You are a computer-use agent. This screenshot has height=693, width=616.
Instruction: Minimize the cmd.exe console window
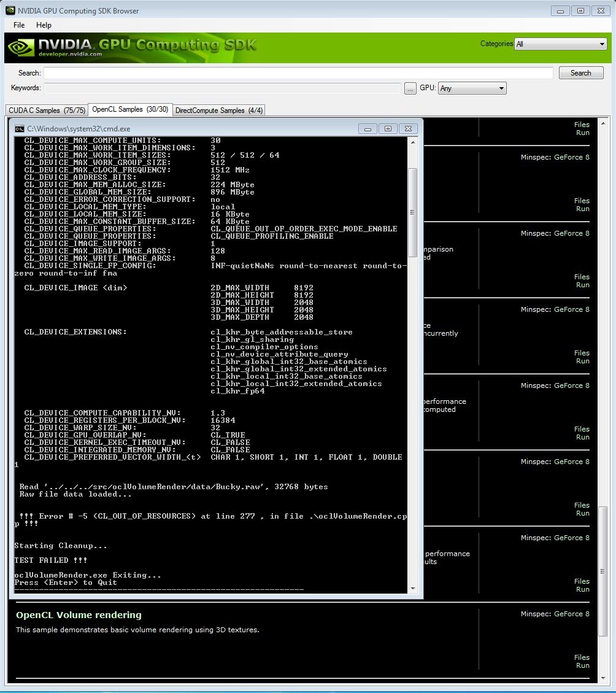368,129
